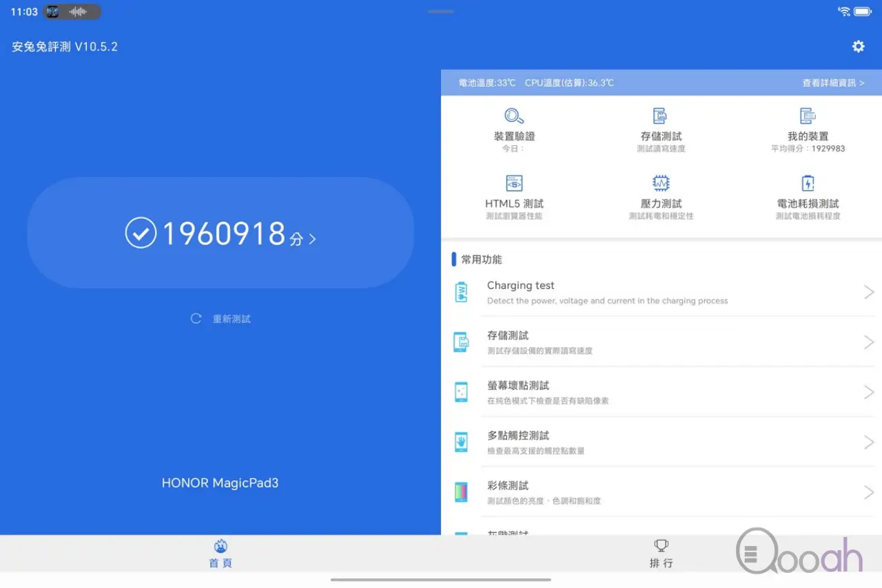Tap the 測試電池損耗程度 subtitle
882x588 pixels.
pos(808,216)
